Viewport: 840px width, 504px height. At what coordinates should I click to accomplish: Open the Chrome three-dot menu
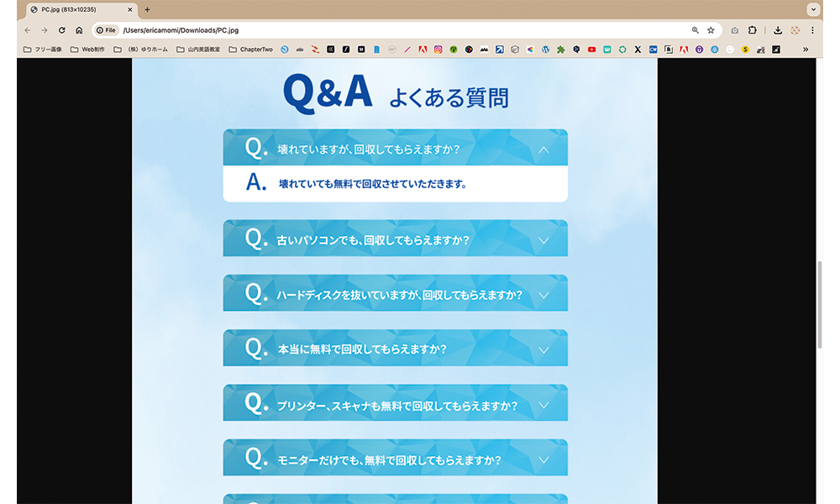click(812, 30)
